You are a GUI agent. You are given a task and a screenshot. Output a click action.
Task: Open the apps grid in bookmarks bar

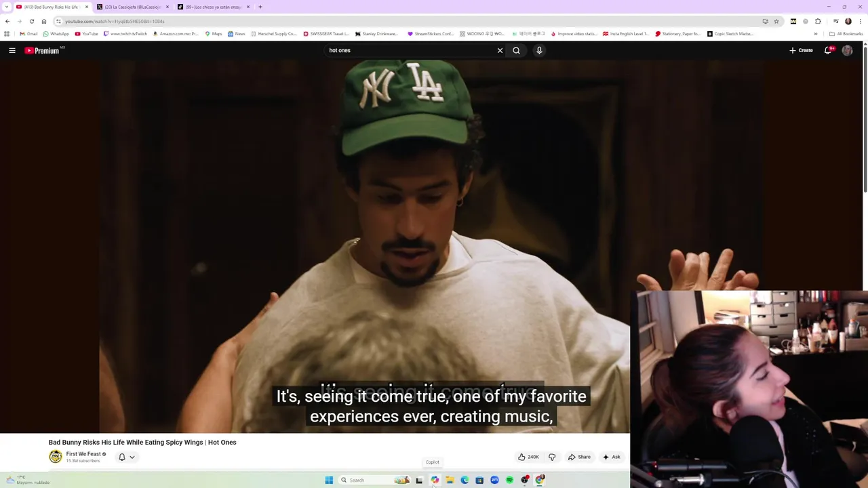7,34
